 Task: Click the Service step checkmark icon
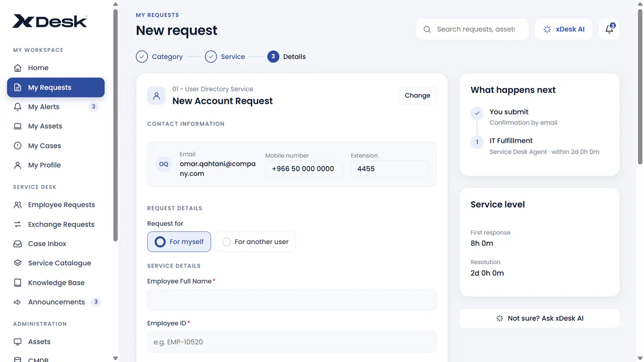pyautogui.click(x=211, y=56)
